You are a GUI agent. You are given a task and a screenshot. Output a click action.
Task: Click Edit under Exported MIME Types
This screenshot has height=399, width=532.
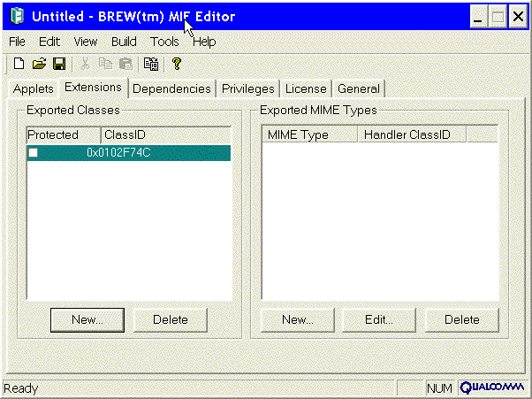(379, 320)
